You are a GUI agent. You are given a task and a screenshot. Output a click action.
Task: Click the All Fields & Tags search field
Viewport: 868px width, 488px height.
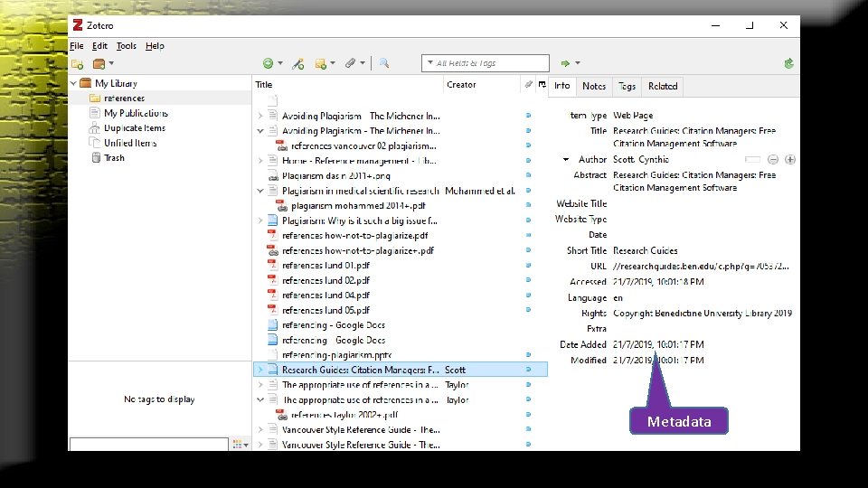pos(485,63)
